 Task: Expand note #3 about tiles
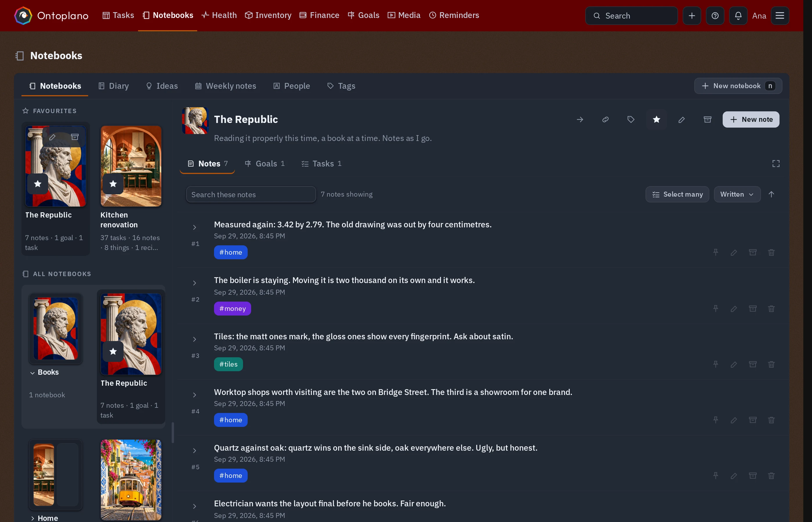(x=194, y=339)
